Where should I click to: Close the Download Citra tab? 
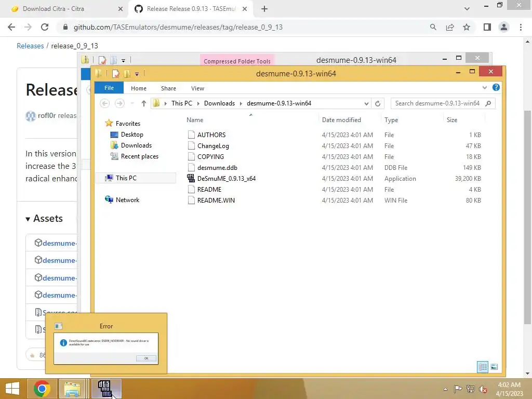click(x=120, y=9)
